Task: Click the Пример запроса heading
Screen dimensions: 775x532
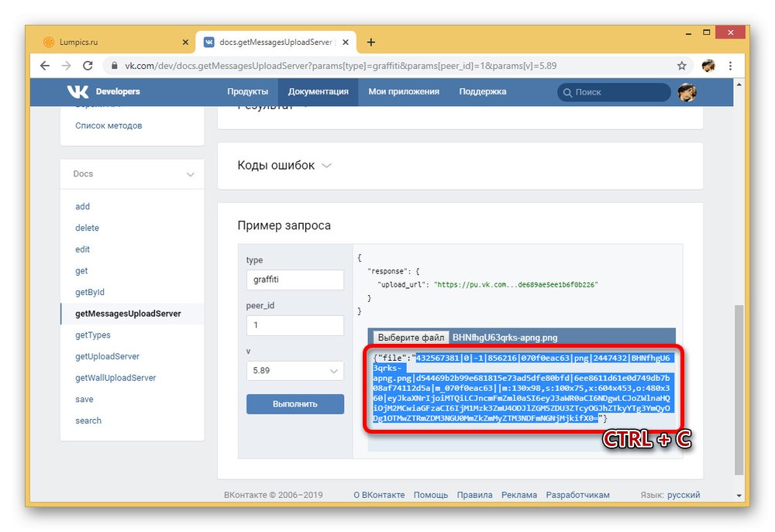Action: coord(284,226)
